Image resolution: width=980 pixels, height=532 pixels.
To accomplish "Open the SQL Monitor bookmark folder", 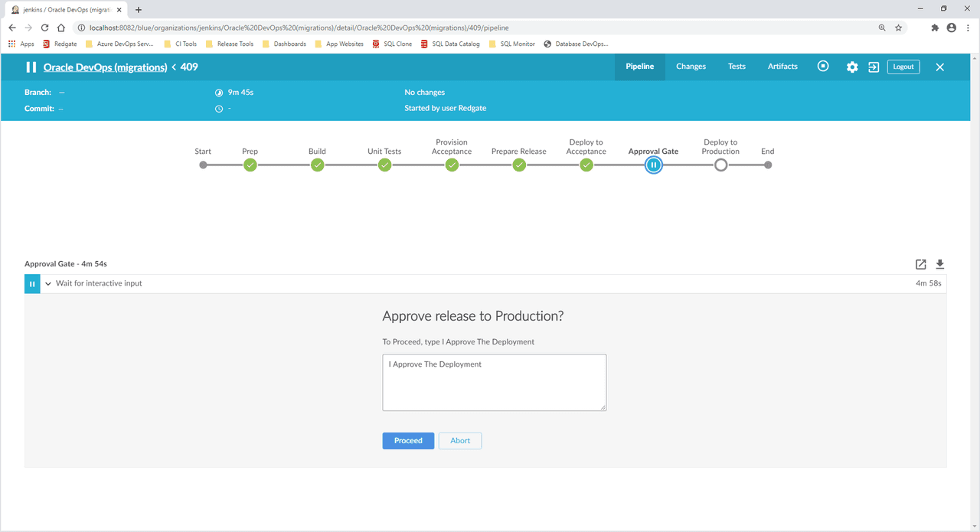I will point(511,44).
